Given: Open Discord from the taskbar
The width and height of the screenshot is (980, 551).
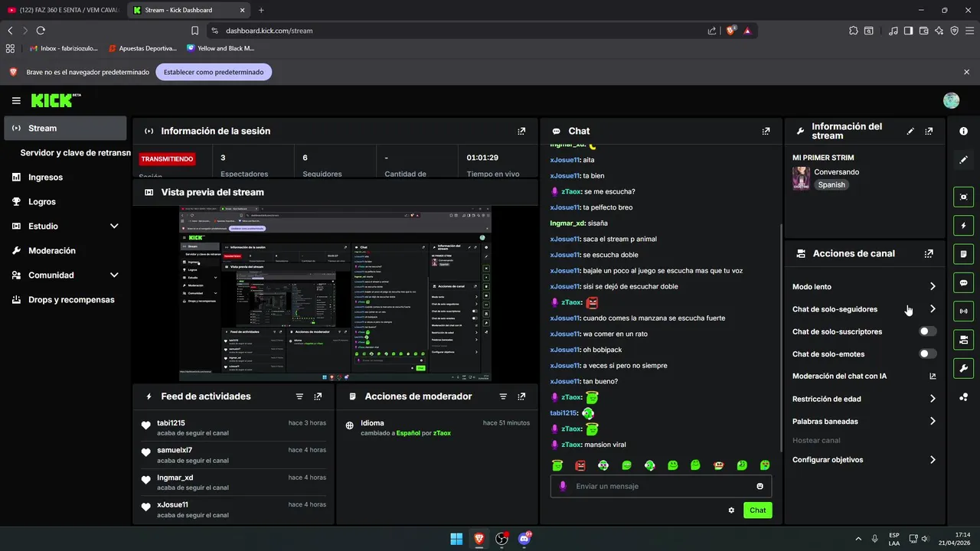Looking at the screenshot, I should 524,539.
